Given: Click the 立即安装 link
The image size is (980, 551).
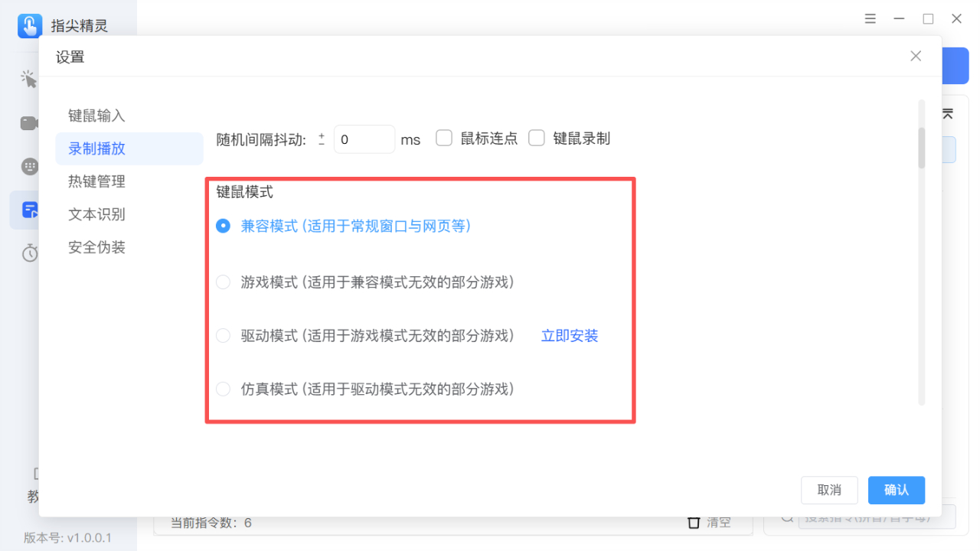Looking at the screenshot, I should [x=570, y=336].
